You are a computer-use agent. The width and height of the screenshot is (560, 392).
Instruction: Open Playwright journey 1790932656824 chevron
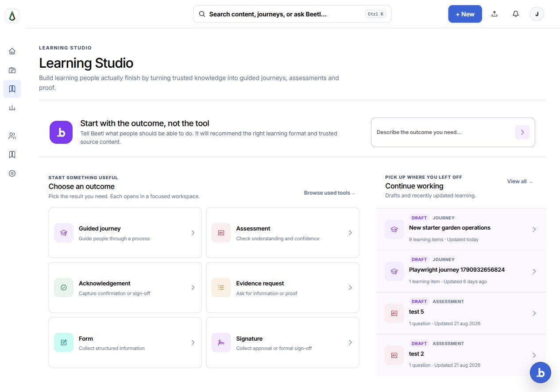[534, 271]
